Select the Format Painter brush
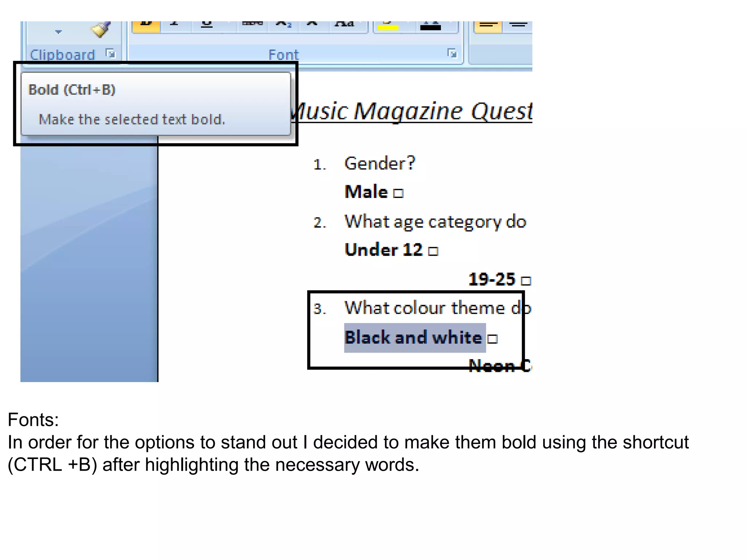 pyautogui.click(x=101, y=29)
